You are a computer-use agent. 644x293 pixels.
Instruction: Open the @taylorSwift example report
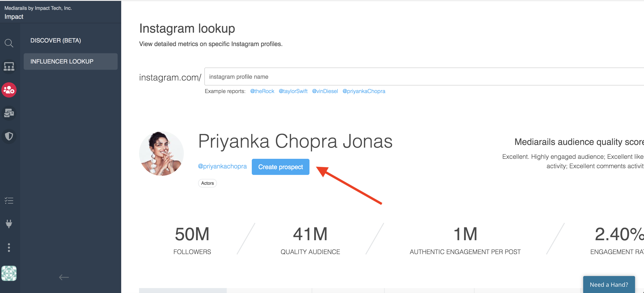293,91
